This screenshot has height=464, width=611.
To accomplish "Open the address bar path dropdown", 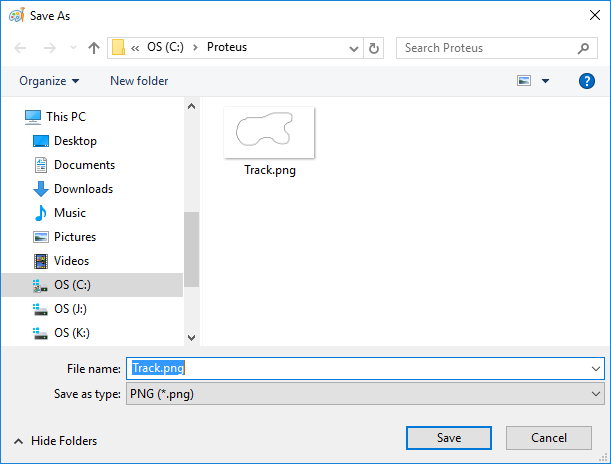I will [x=354, y=47].
